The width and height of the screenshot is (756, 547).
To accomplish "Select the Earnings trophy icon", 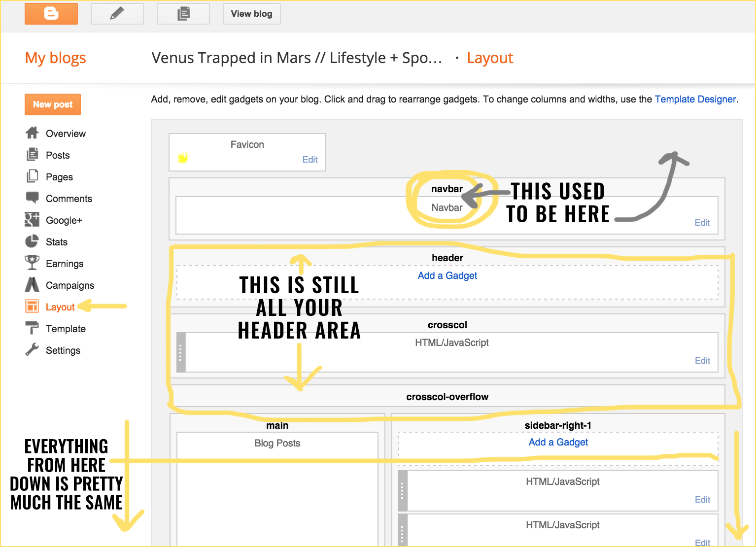I will [x=32, y=263].
